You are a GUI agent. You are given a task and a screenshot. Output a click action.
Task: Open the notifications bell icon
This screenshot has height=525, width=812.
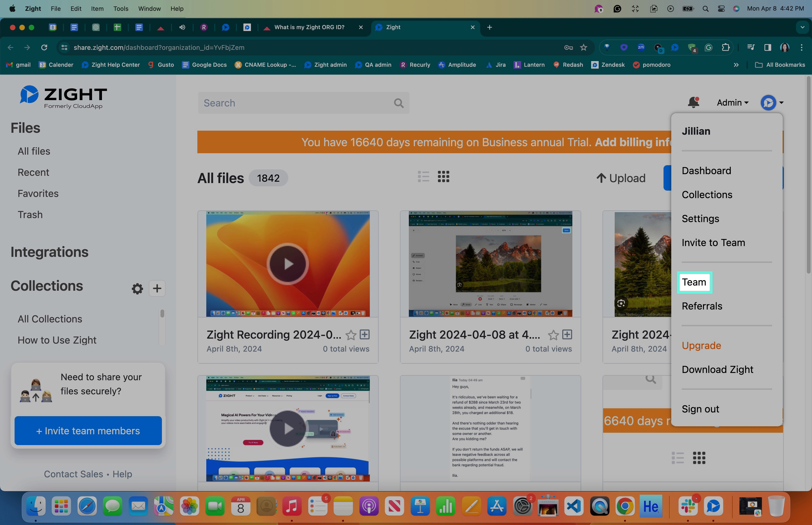tap(693, 102)
